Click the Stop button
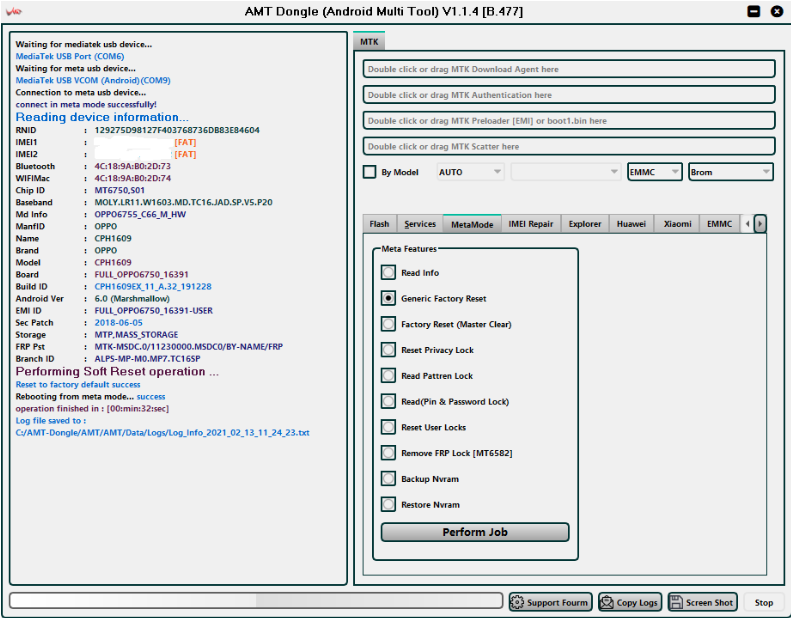This screenshot has height=620, width=792. point(764,602)
